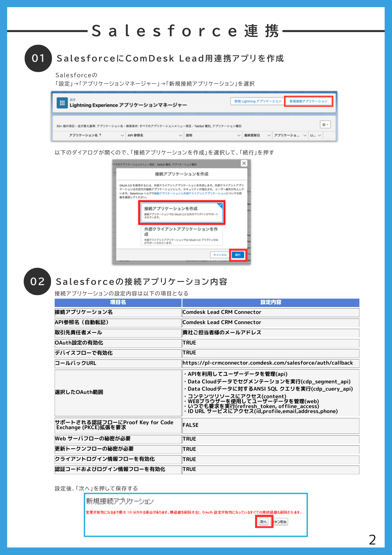Open the help link about 接続アプリケーションと外部クライアントアプリケーション

click(x=190, y=193)
